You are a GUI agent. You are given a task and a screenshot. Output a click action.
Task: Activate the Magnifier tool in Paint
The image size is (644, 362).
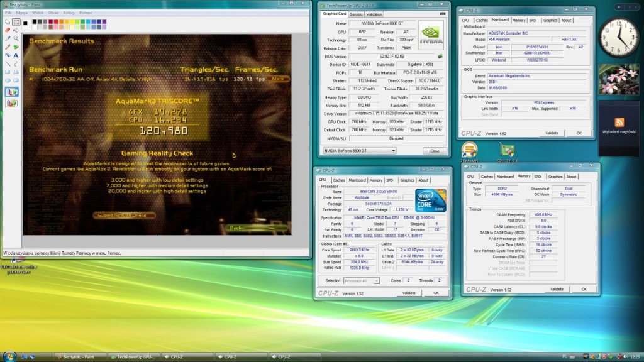[16, 38]
